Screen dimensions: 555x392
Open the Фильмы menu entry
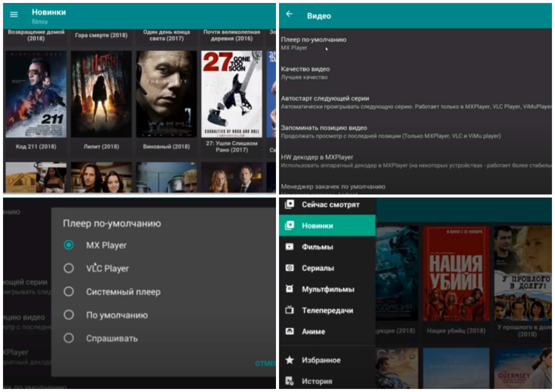(327, 247)
